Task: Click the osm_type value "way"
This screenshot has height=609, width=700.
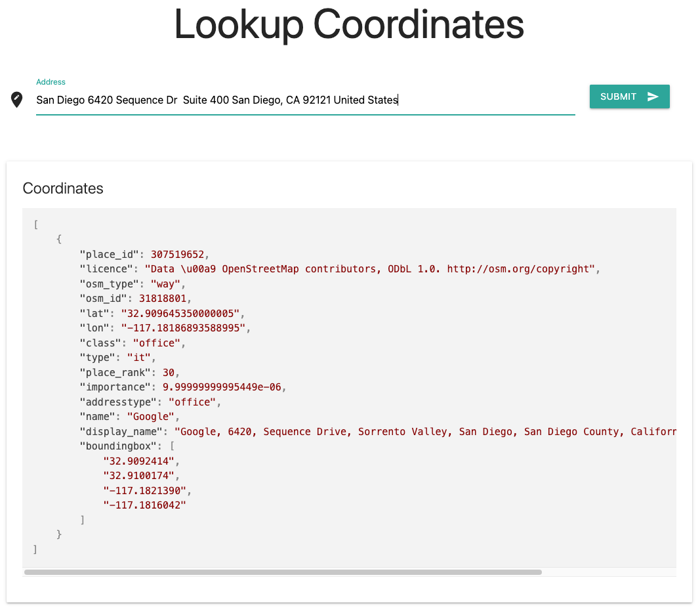Action: point(166,283)
